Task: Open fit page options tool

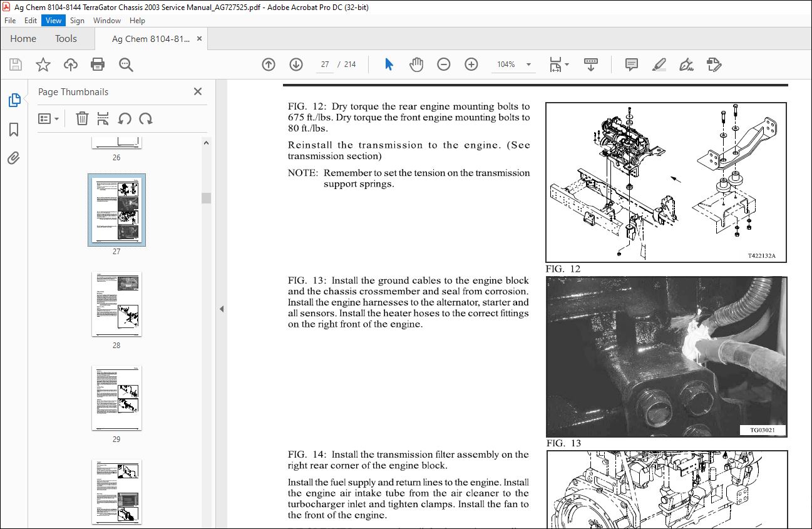Action: (558, 64)
